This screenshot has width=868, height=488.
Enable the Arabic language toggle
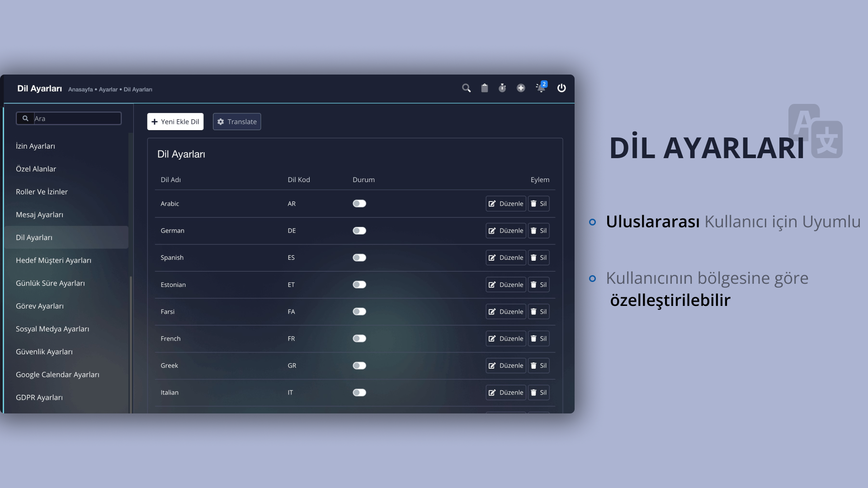(x=359, y=204)
